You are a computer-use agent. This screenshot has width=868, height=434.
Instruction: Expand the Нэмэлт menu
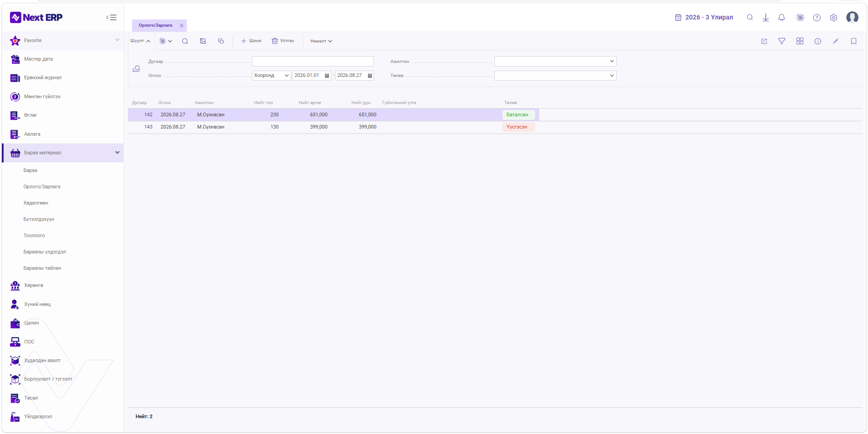click(321, 41)
